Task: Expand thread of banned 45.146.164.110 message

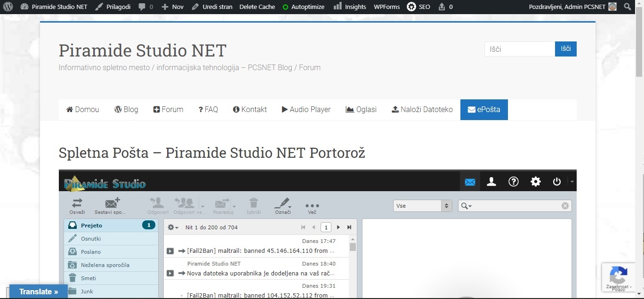Action: [170, 251]
